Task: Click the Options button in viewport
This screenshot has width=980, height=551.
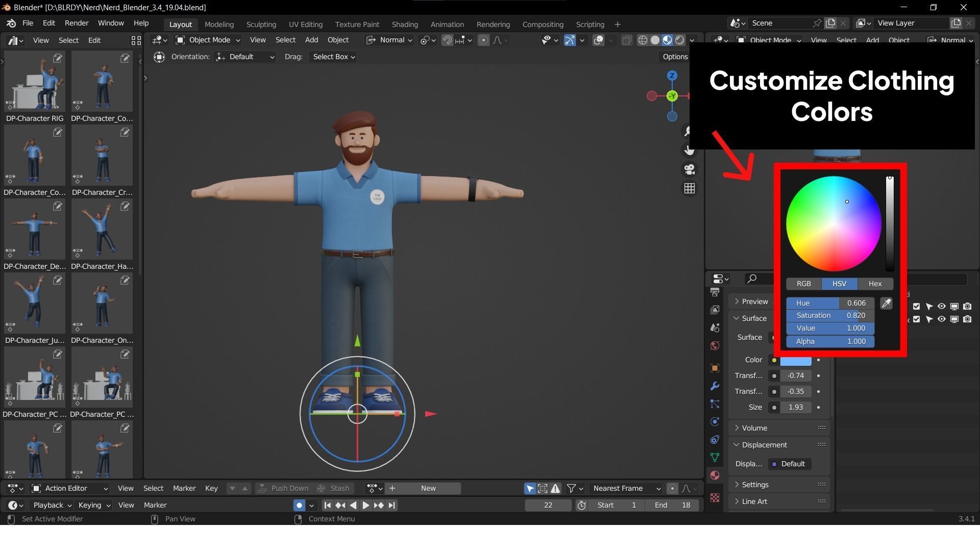Action: click(675, 57)
